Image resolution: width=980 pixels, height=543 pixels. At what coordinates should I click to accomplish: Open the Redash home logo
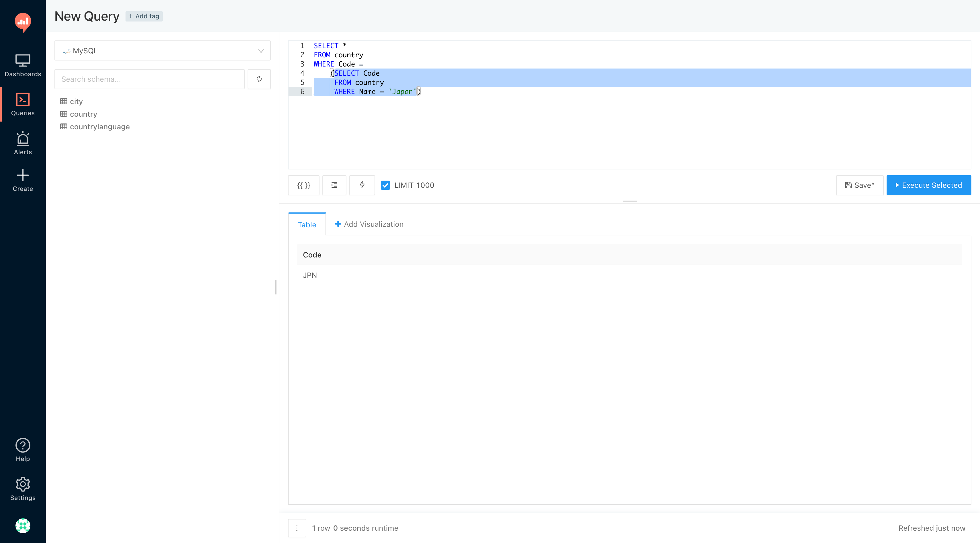pos(23,22)
